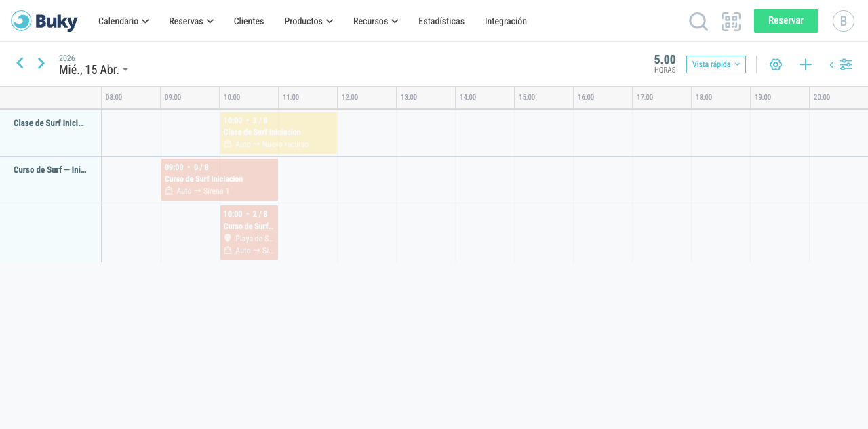Open the Recursos menu
This screenshot has height=429, width=868.
[376, 21]
